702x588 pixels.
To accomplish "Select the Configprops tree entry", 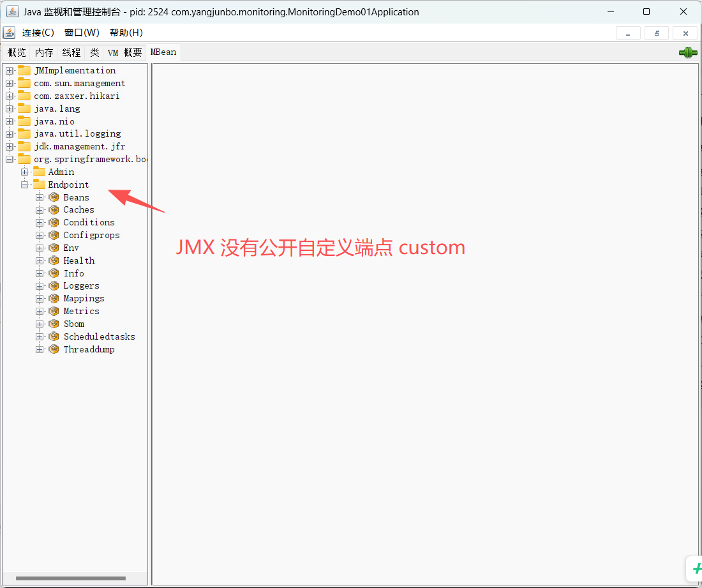I will click(x=91, y=235).
